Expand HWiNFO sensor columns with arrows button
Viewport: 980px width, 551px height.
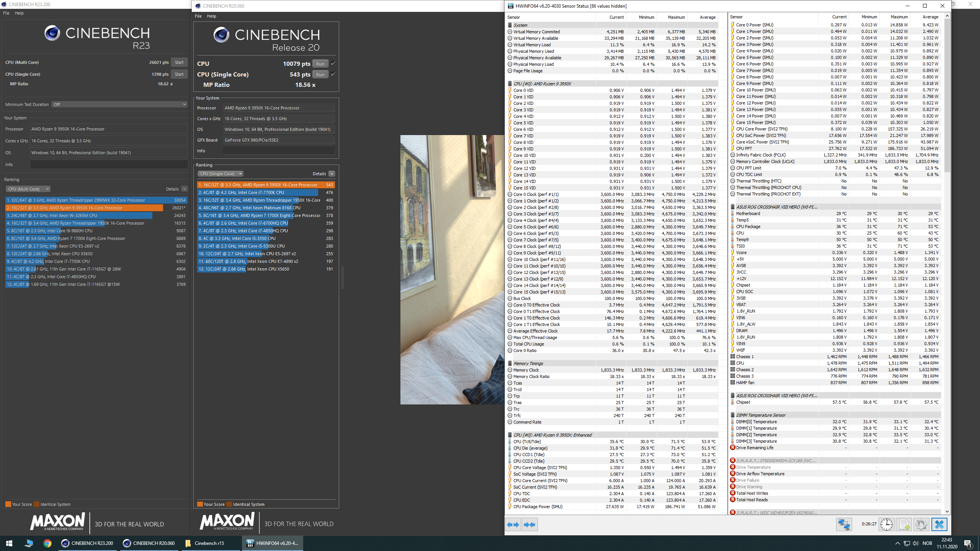coord(513,525)
